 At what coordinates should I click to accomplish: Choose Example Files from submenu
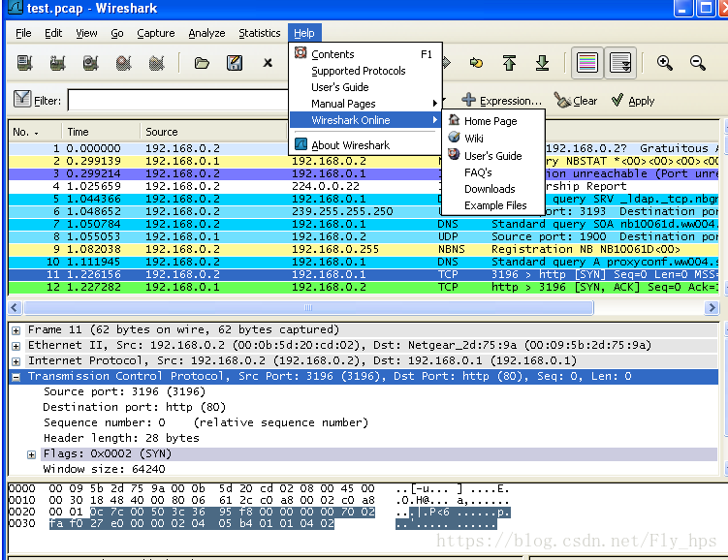click(x=495, y=205)
